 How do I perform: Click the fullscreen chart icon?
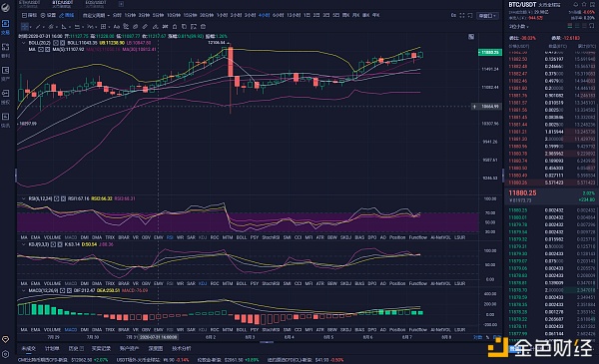click(462, 15)
